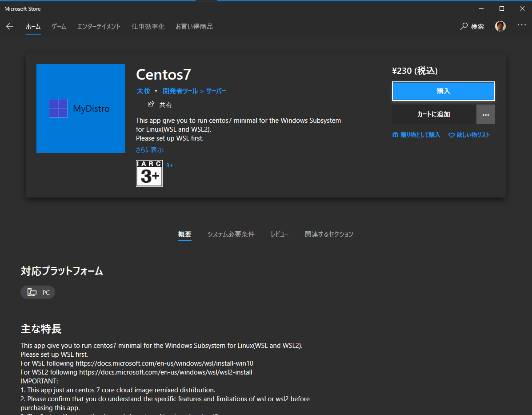Click the PC platform chip
The height and width of the screenshot is (415, 532).
pos(38,292)
